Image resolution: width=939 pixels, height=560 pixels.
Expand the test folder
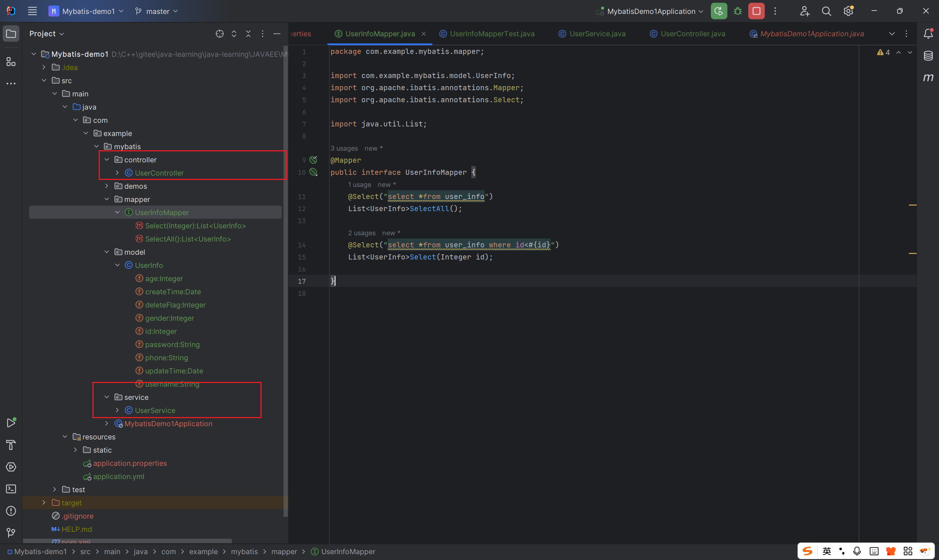pos(55,489)
